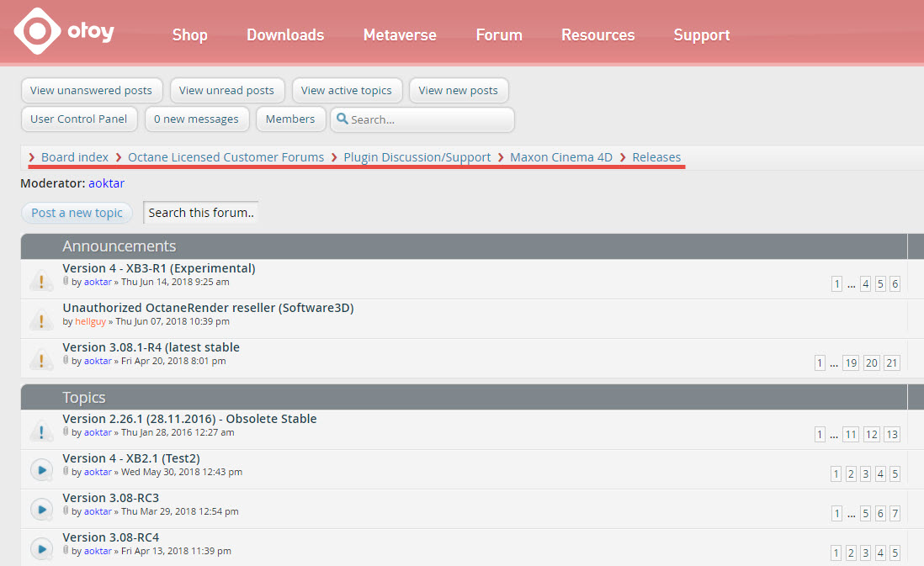Screen dimensions: 924x566
Task: Open topic Version 3.08-RC4
Action: tap(111, 537)
